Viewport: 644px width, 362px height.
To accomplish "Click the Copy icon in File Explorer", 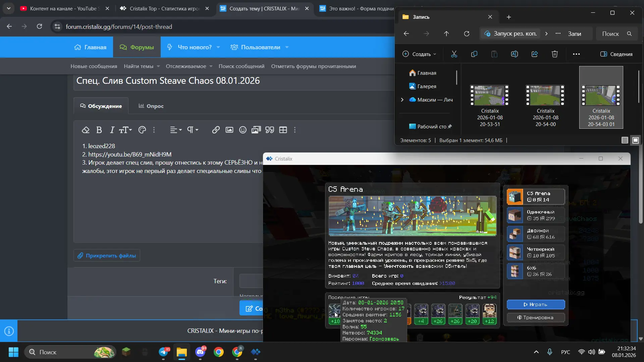I will tap(474, 54).
